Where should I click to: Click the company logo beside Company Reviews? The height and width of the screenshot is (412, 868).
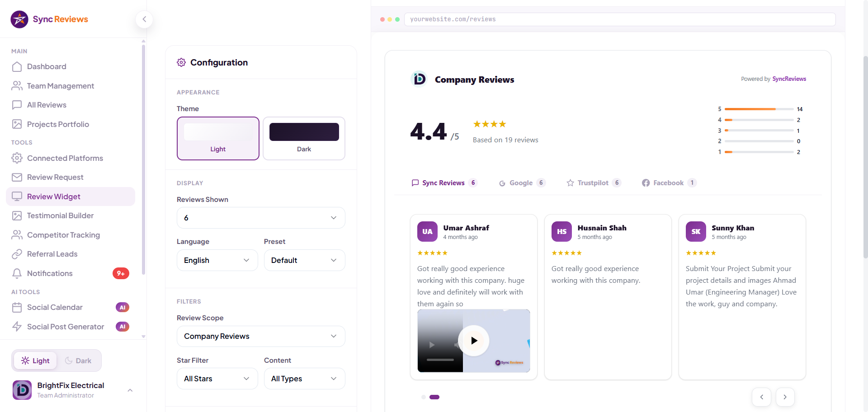click(x=419, y=79)
